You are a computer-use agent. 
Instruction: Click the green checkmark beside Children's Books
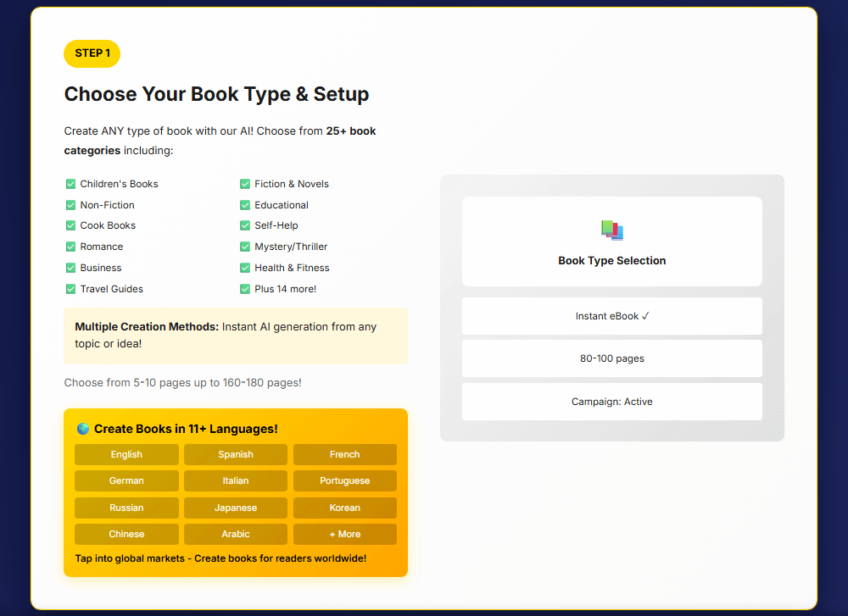[71, 184]
